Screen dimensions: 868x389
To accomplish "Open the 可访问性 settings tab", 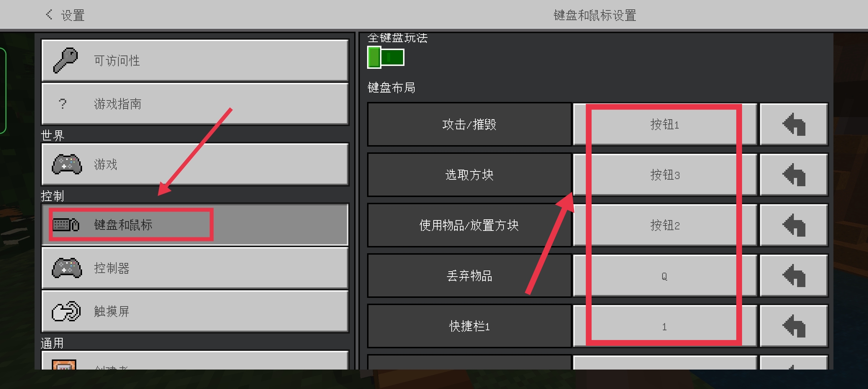I will pyautogui.click(x=195, y=61).
